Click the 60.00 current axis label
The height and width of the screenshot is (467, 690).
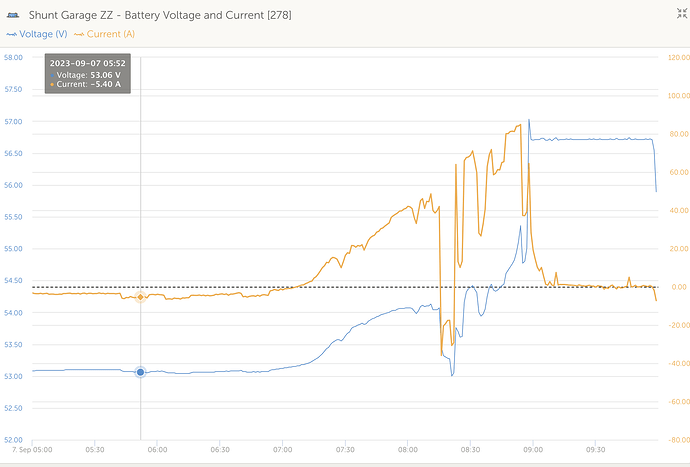[x=679, y=172]
